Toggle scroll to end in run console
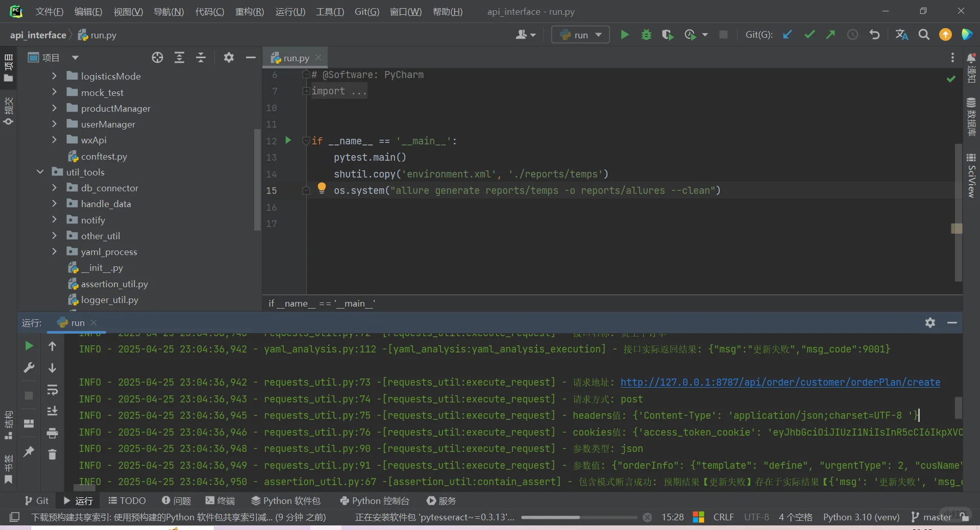The height and width of the screenshot is (530, 980). coord(52,411)
